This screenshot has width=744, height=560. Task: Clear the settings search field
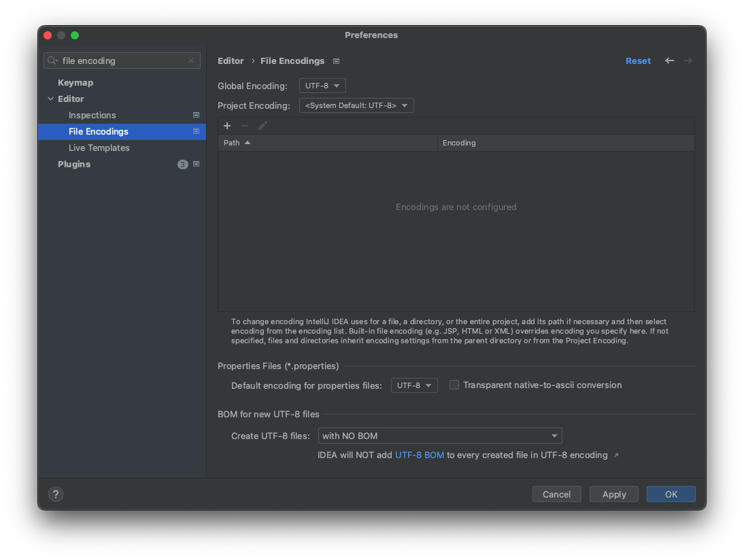coord(191,60)
